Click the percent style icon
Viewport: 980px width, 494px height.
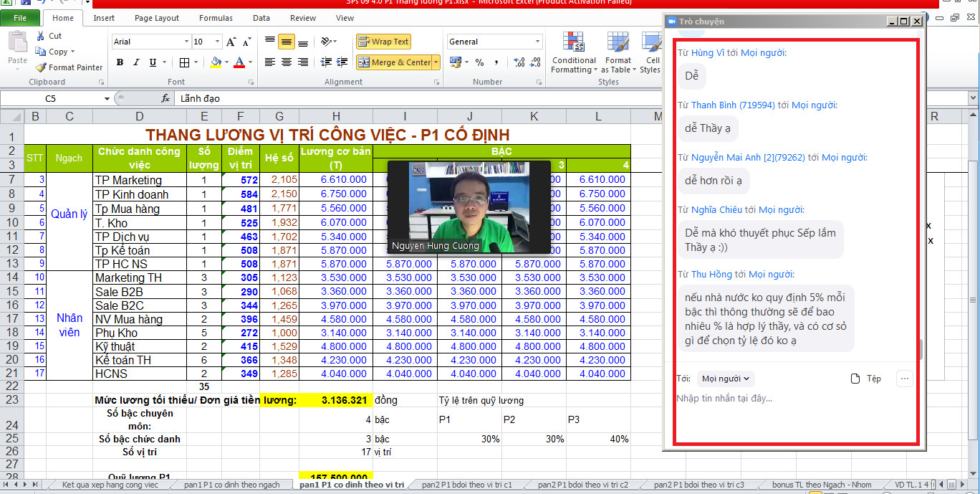tap(479, 62)
